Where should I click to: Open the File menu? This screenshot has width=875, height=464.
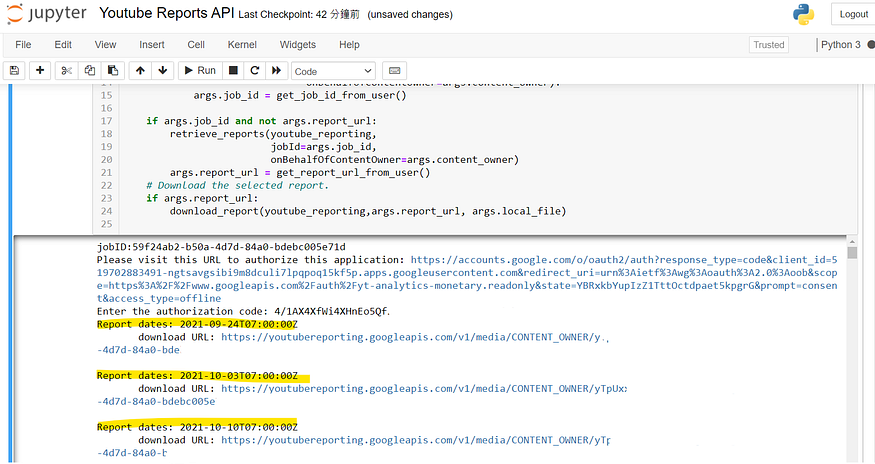[23, 45]
